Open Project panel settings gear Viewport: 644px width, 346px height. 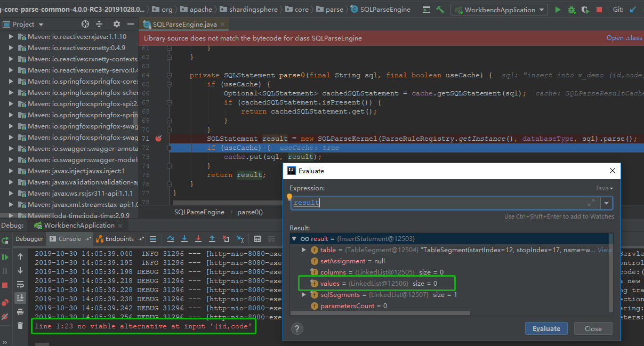click(117, 24)
